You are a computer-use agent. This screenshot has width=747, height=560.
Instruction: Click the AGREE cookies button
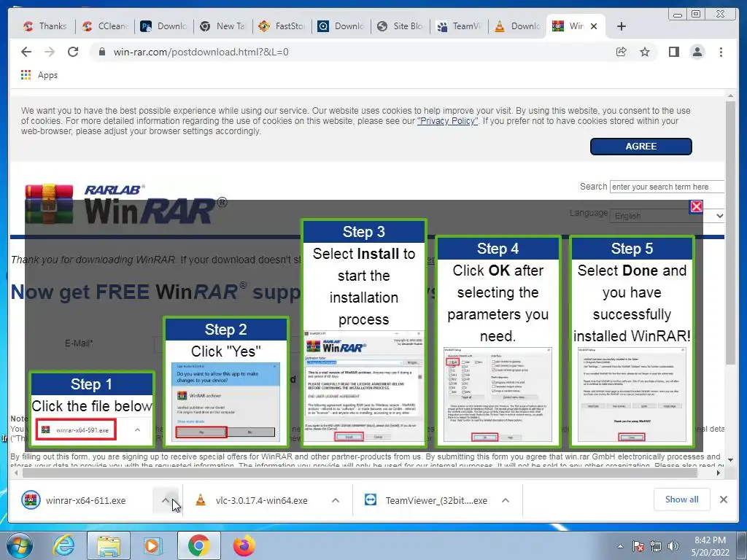click(x=640, y=146)
